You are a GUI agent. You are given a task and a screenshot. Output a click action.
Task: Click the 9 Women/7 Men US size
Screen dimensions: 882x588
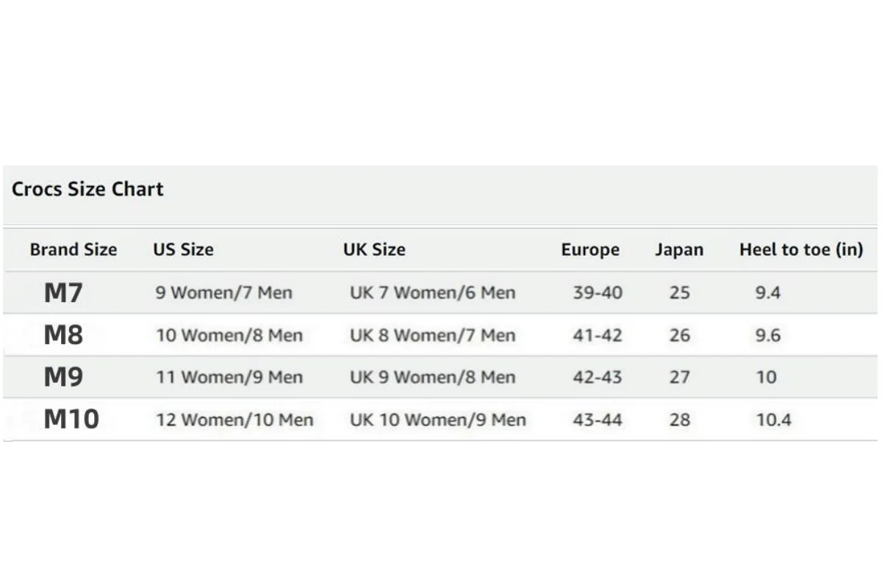point(223,293)
